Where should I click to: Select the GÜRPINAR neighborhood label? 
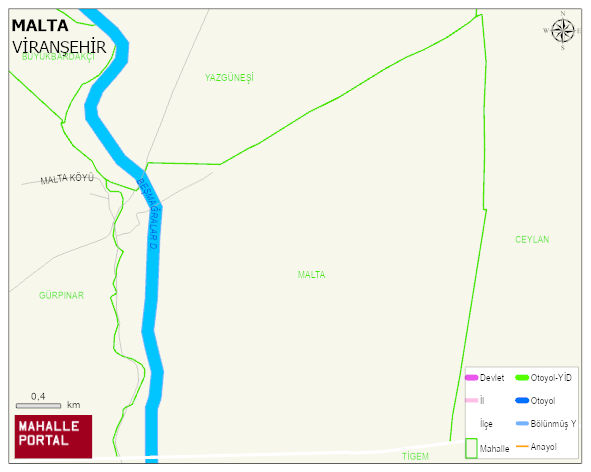pyautogui.click(x=61, y=295)
